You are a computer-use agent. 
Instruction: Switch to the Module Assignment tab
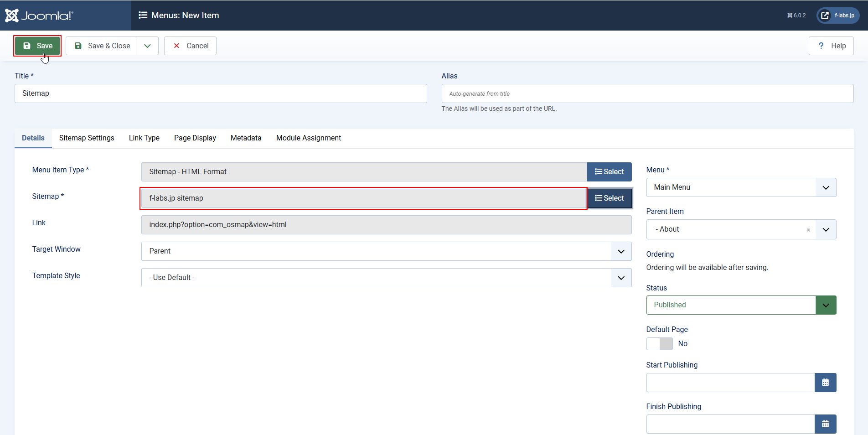click(308, 138)
